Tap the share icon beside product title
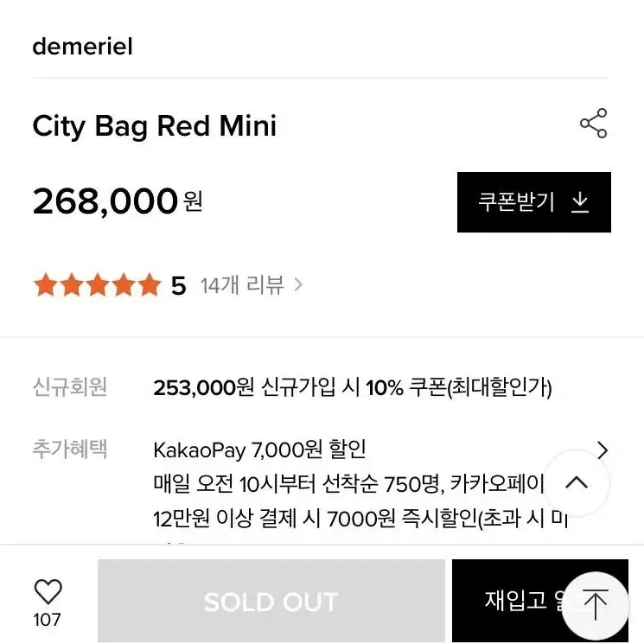The image size is (644, 644). [x=593, y=124]
